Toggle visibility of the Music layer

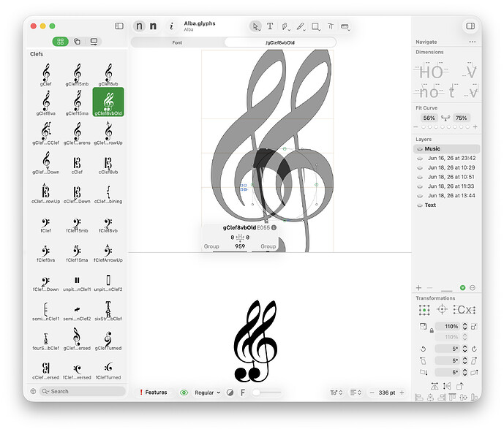click(419, 148)
